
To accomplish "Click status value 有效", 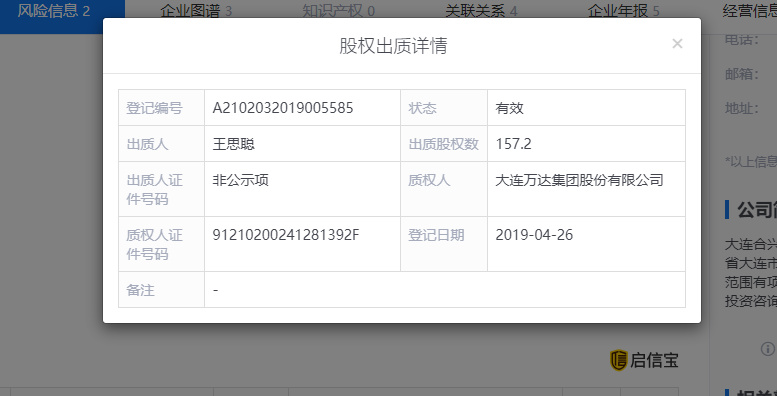I will coord(509,108).
